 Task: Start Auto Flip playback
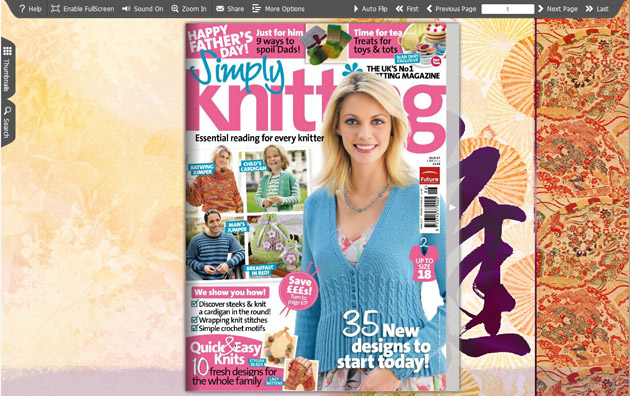370,8
